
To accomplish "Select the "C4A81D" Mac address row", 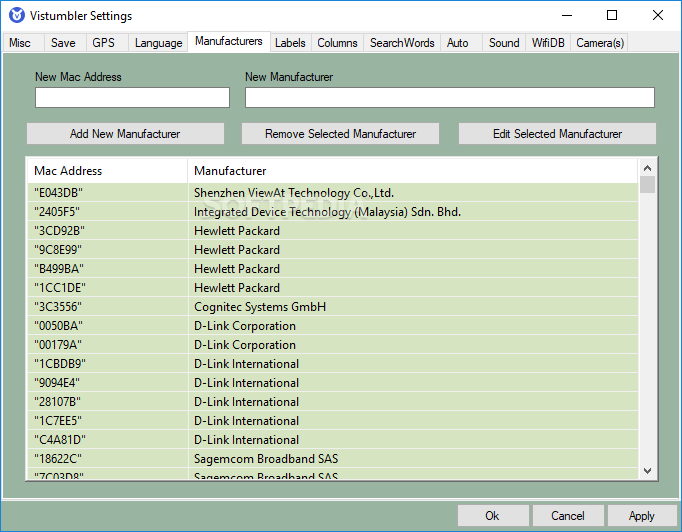I will (60, 440).
